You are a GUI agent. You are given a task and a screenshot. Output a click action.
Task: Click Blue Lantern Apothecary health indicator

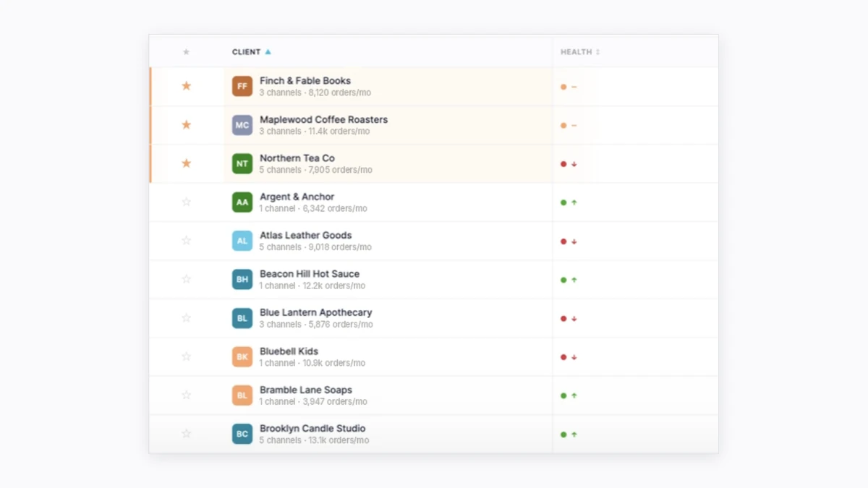(x=569, y=318)
